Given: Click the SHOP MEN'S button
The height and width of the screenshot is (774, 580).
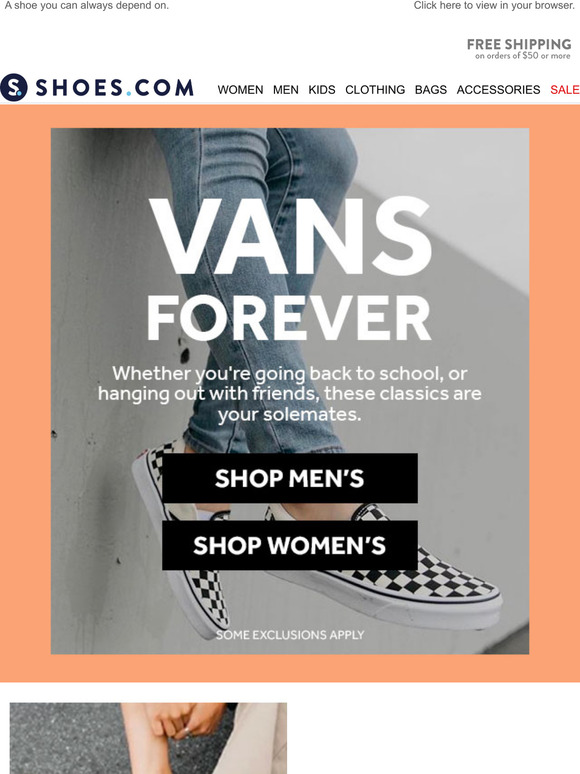Looking at the screenshot, I should (x=290, y=478).
